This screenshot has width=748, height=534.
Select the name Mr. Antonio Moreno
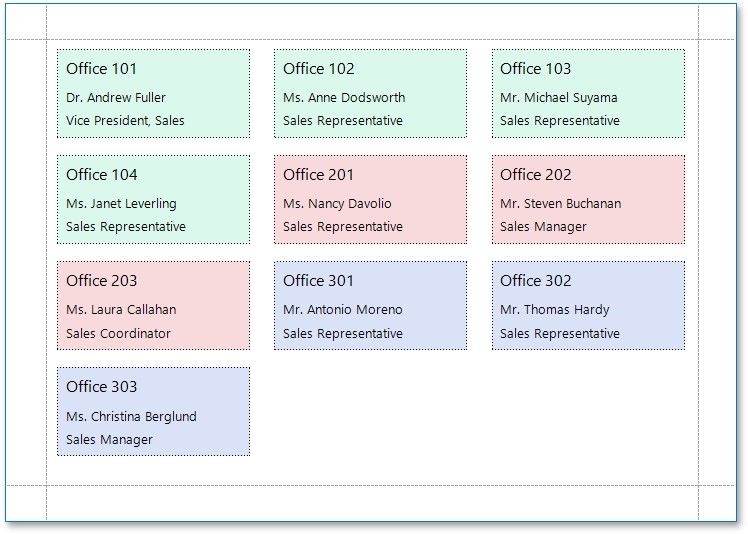click(343, 310)
